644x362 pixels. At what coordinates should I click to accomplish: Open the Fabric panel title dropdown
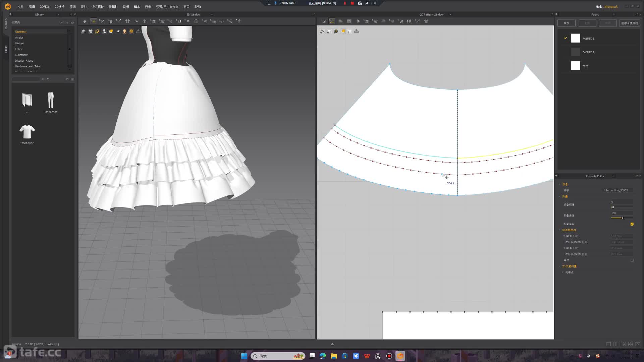click(614, 15)
